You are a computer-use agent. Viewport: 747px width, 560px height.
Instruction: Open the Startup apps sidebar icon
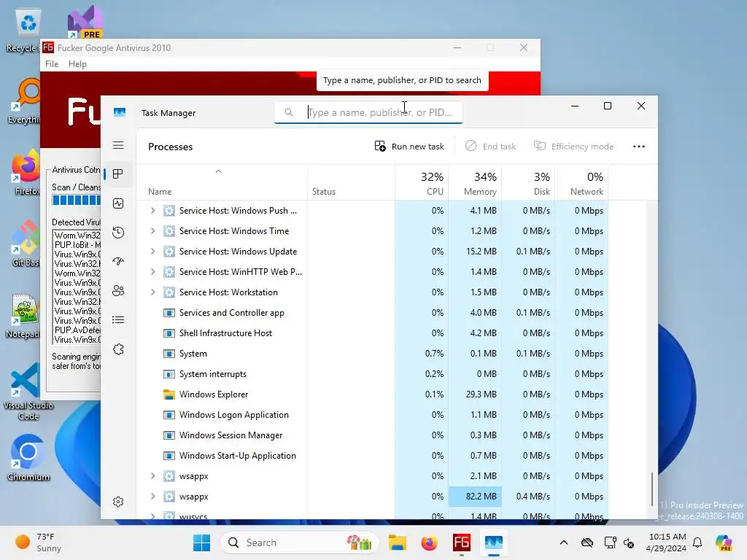(x=118, y=262)
